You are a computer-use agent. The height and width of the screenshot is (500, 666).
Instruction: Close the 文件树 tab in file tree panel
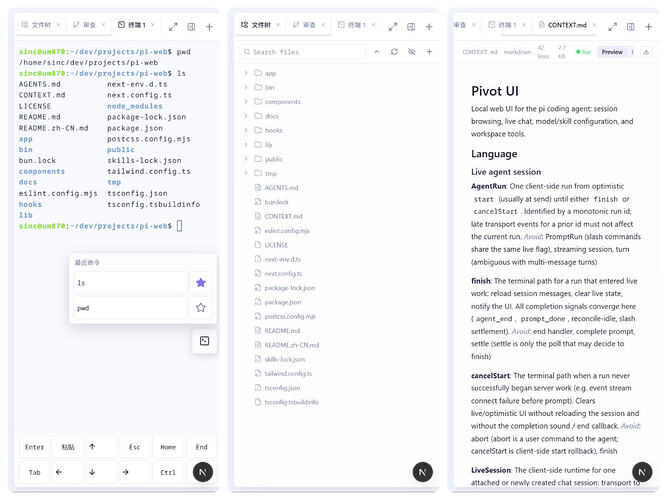(x=278, y=25)
